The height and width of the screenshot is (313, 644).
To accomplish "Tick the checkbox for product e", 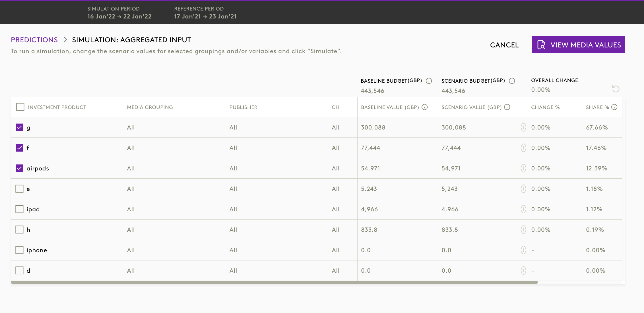I will coord(19,189).
